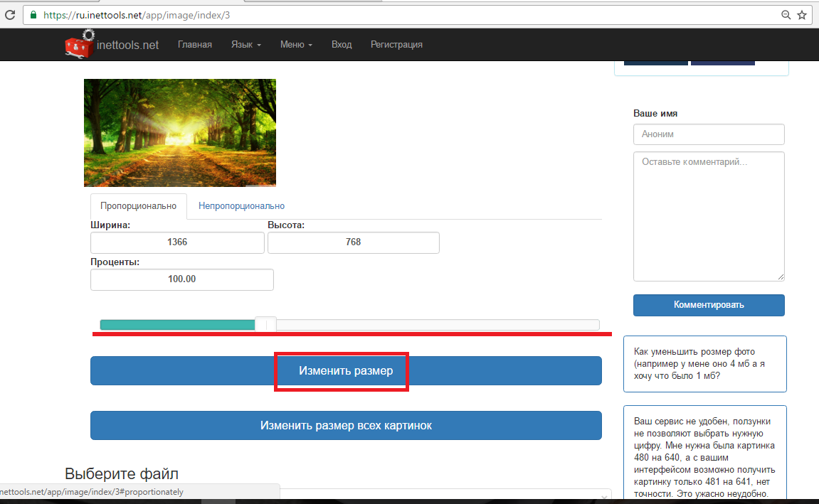Open the Вход login link
819x504 pixels.
click(342, 44)
